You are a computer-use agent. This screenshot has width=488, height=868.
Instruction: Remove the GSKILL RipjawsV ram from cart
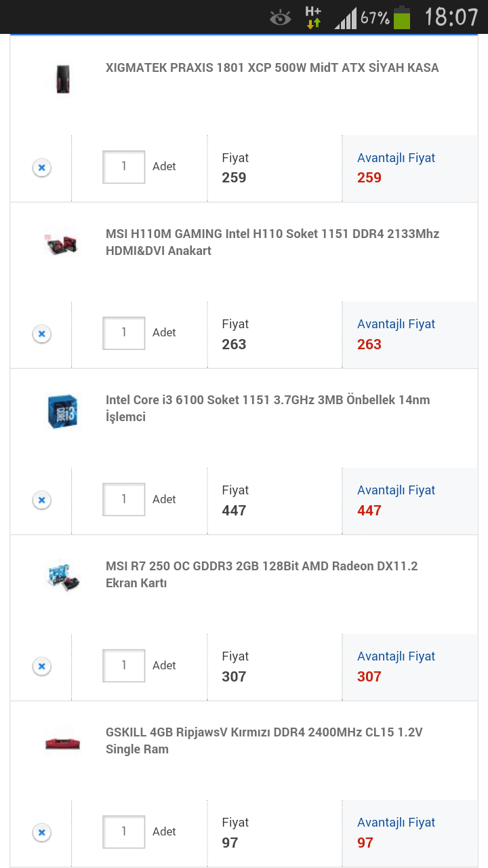click(41, 831)
